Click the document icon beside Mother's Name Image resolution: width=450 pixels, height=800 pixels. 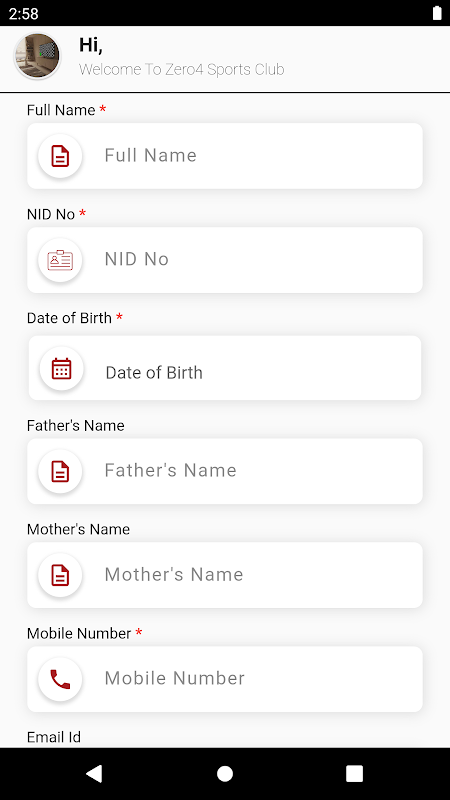pyautogui.click(x=60, y=575)
